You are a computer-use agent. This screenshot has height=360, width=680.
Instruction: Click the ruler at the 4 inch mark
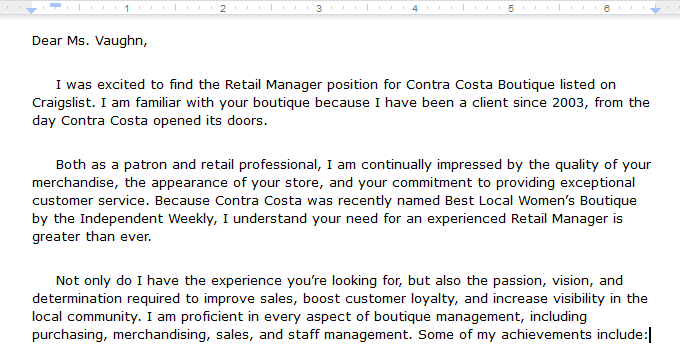coord(415,8)
